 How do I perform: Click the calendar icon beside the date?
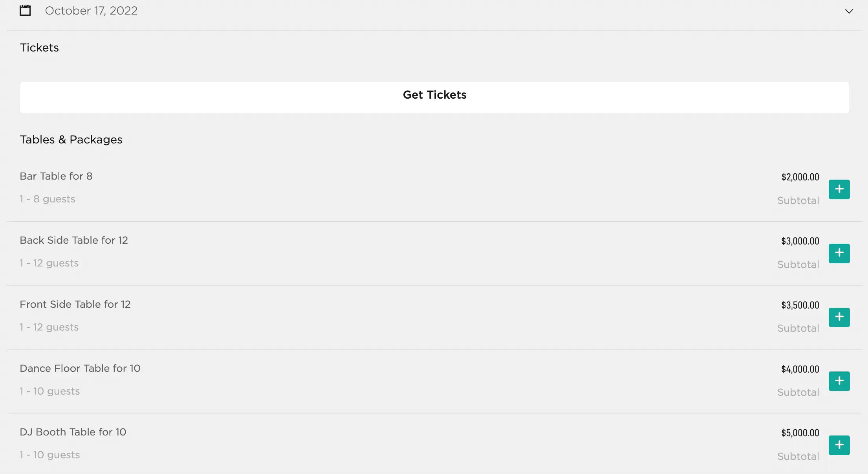pyautogui.click(x=25, y=11)
